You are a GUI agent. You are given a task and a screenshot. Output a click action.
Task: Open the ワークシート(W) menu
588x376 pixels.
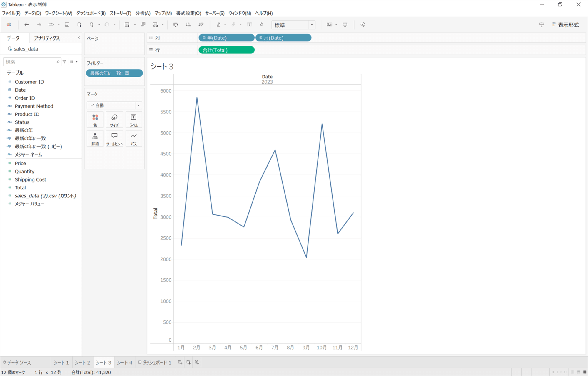click(x=59, y=13)
